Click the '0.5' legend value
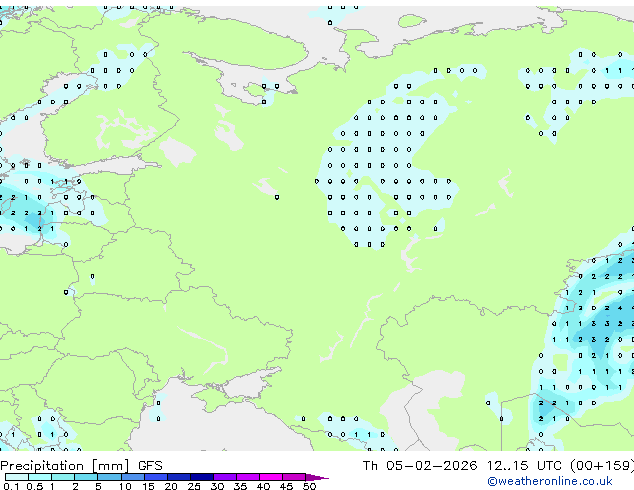 35,486
